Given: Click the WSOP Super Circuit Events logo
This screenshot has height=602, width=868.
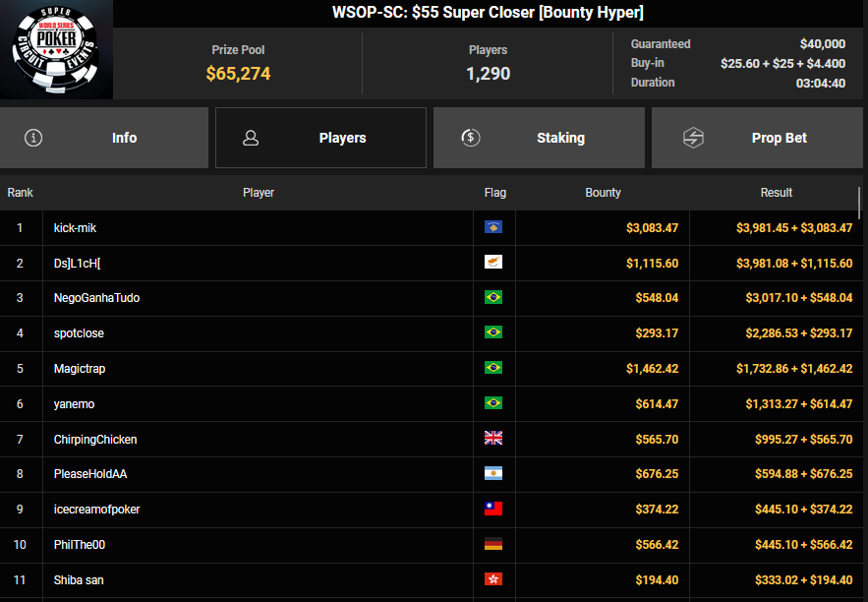Looking at the screenshot, I should [56, 49].
